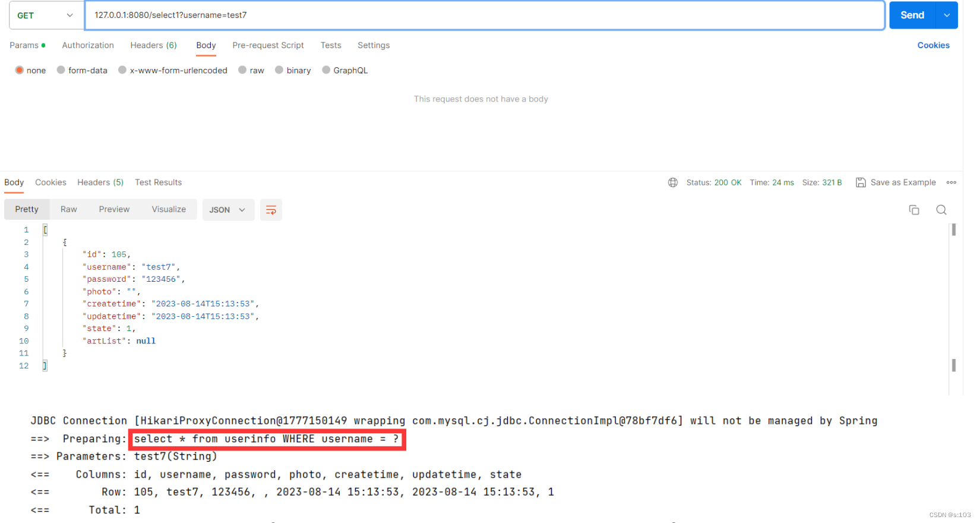The height and width of the screenshot is (523, 980).
Task: Open the Pre-request Script tab
Action: tap(268, 45)
